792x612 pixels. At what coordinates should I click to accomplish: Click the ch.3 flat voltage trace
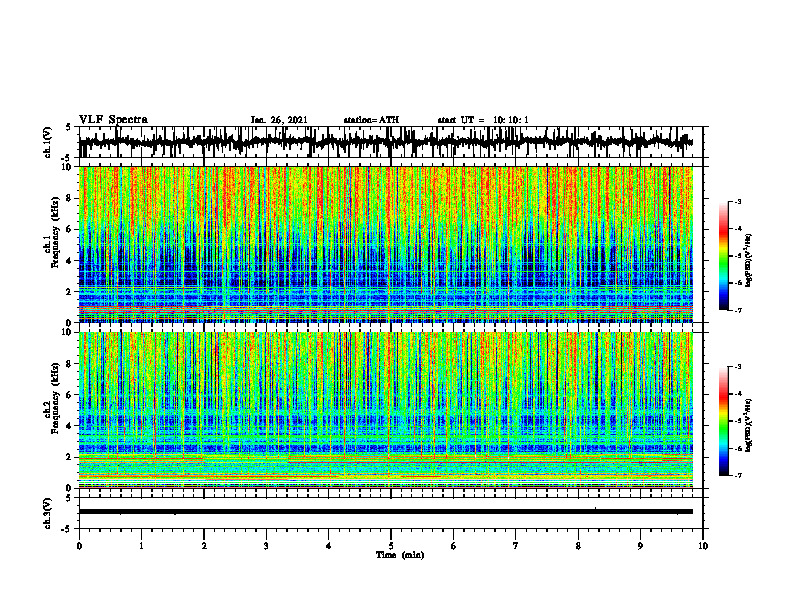386,512
